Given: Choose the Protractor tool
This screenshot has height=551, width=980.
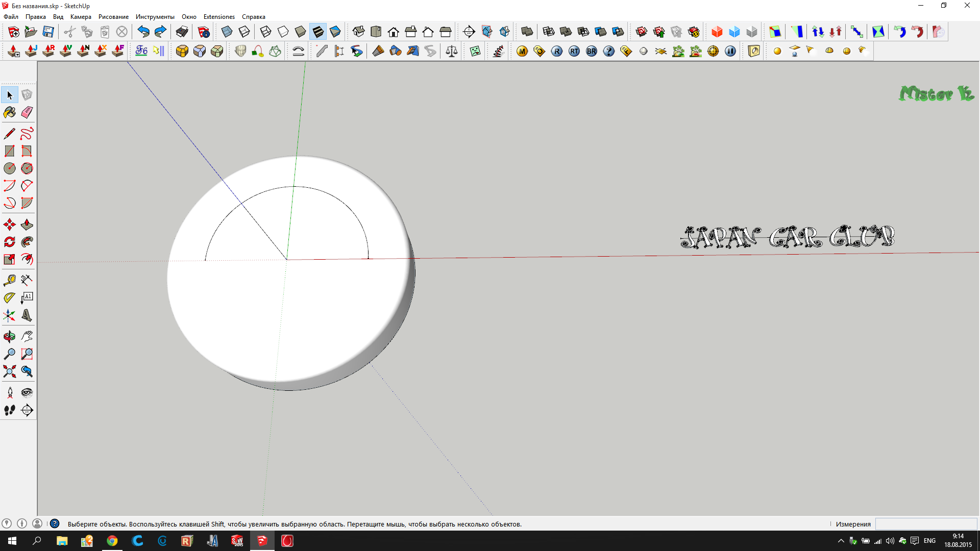Looking at the screenshot, I should coord(9,297).
